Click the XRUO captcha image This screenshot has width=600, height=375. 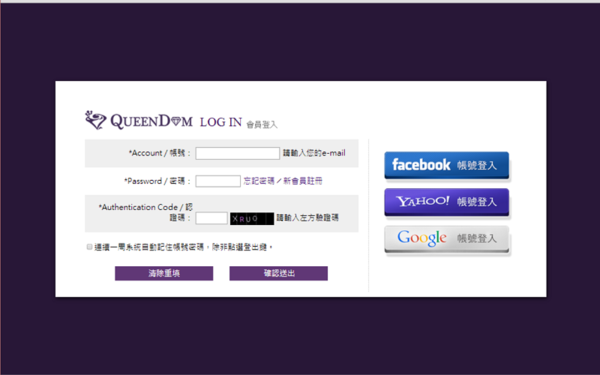[252, 218]
